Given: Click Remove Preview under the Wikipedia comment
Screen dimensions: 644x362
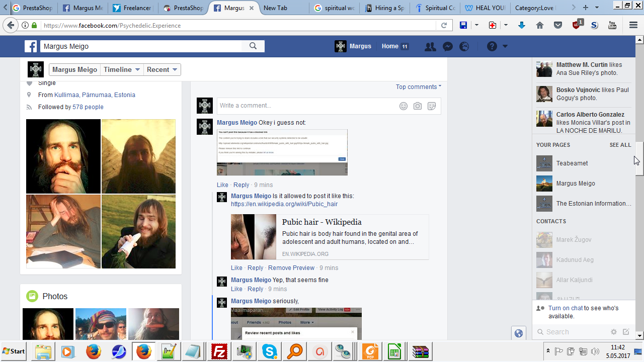Looking at the screenshot, I should 291,268.
